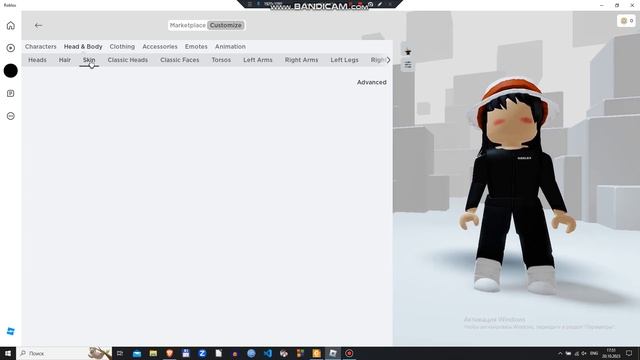Viewport: 640px width, 360px height.
Task: Expand subcategories with the right chevron
Action: point(388,60)
